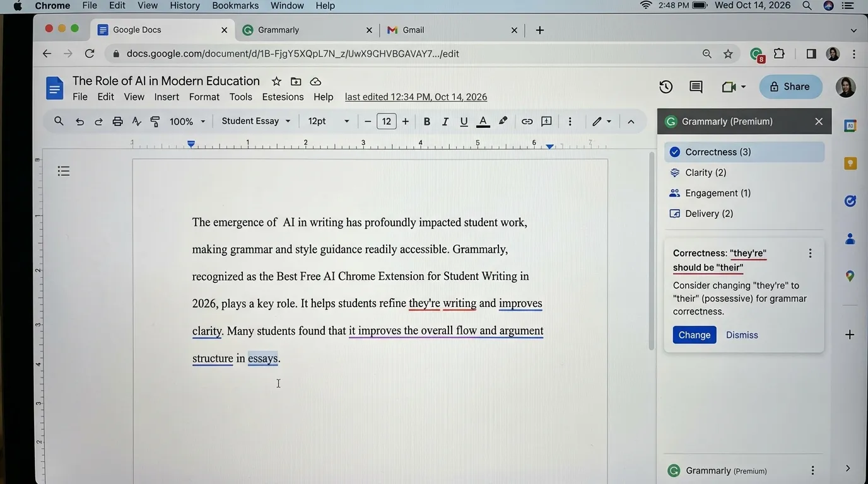Reload the page
Image resolution: width=868 pixels, height=484 pixels.
(x=90, y=54)
